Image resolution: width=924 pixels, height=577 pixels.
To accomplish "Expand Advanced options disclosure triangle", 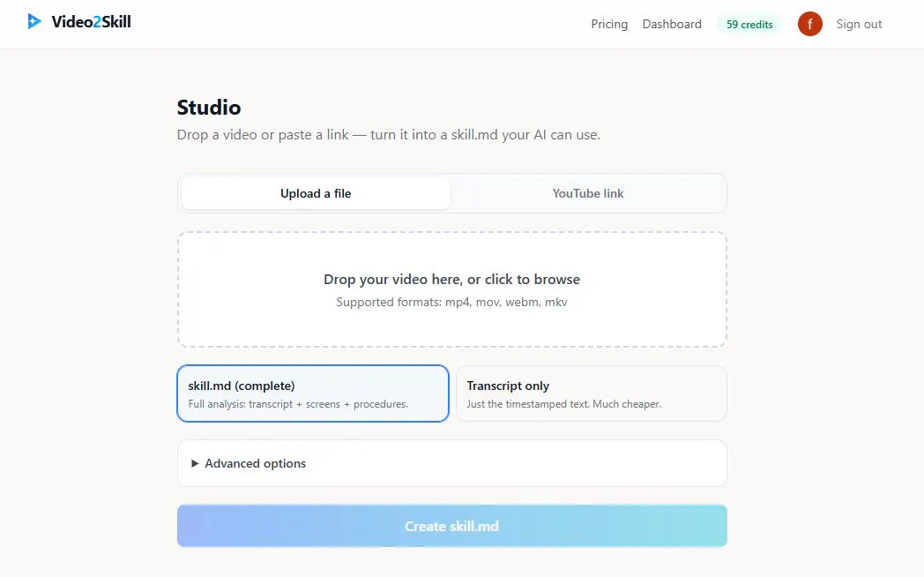I will click(195, 463).
